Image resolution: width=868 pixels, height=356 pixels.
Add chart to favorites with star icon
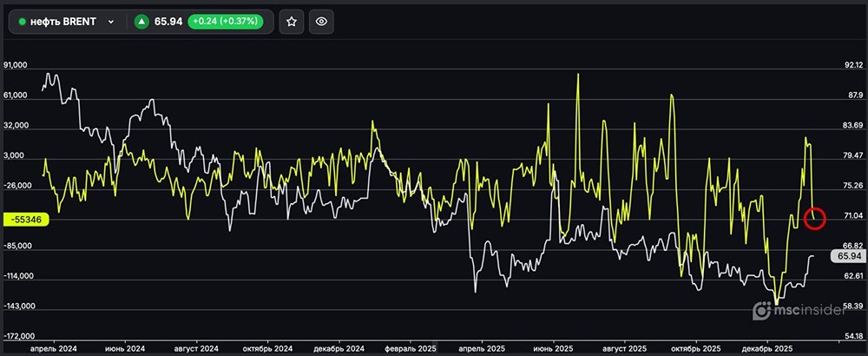292,22
